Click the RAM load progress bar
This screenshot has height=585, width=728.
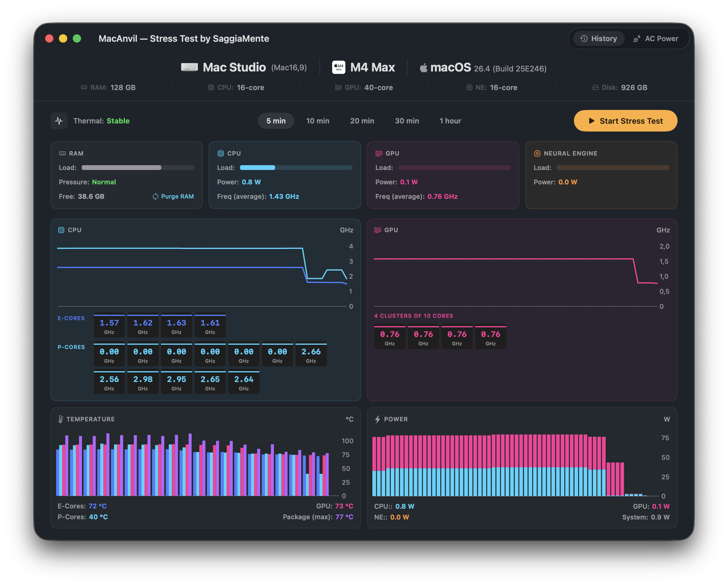click(138, 168)
